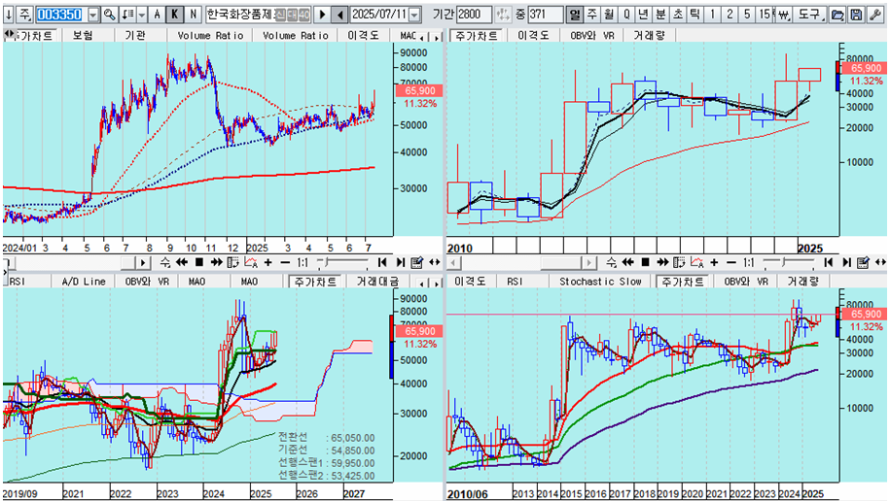Select the 일 daily period toggle

tap(575, 14)
